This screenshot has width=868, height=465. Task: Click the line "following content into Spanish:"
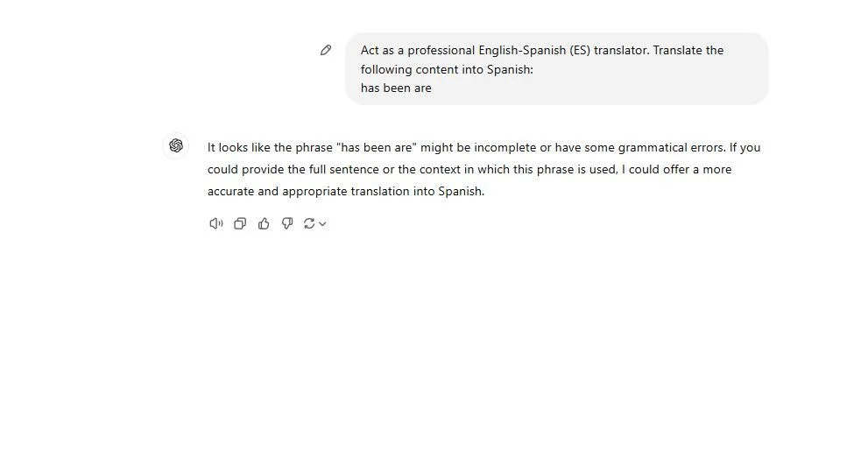click(x=447, y=70)
